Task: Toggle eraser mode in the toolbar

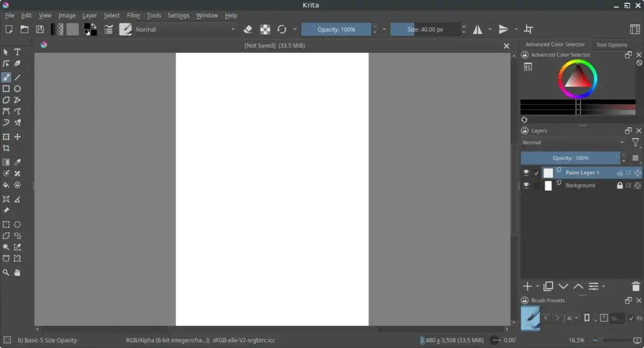Action: [x=248, y=30]
